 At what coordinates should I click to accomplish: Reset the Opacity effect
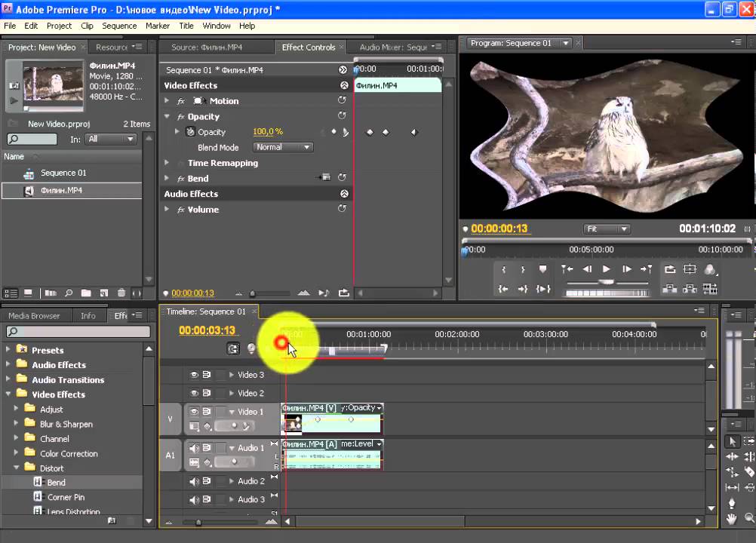click(x=342, y=115)
